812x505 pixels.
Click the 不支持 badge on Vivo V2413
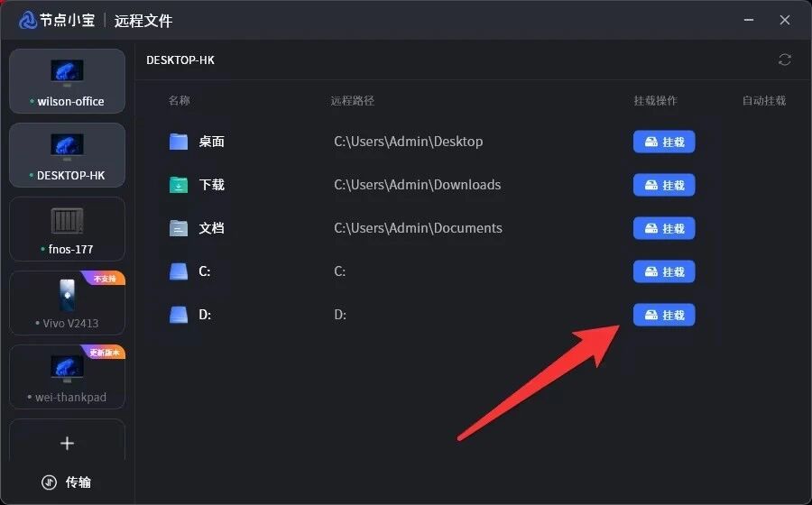click(x=106, y=279)
